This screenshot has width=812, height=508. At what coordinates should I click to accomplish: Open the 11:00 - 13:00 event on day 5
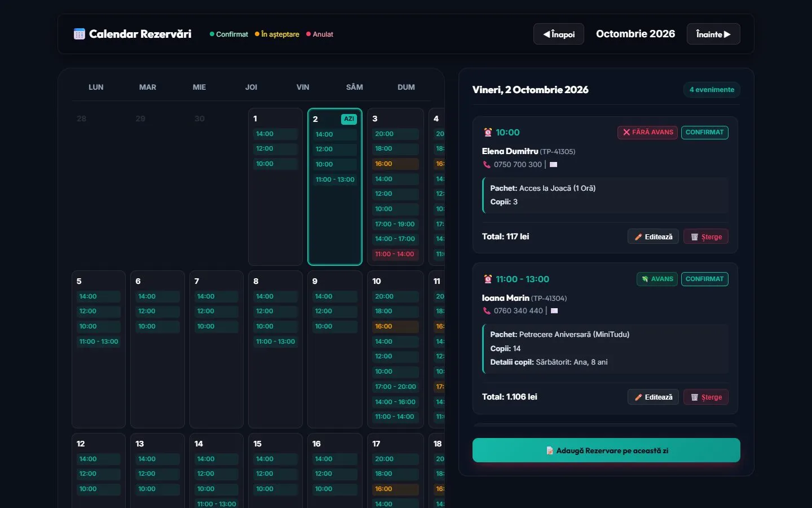(99, 341)
